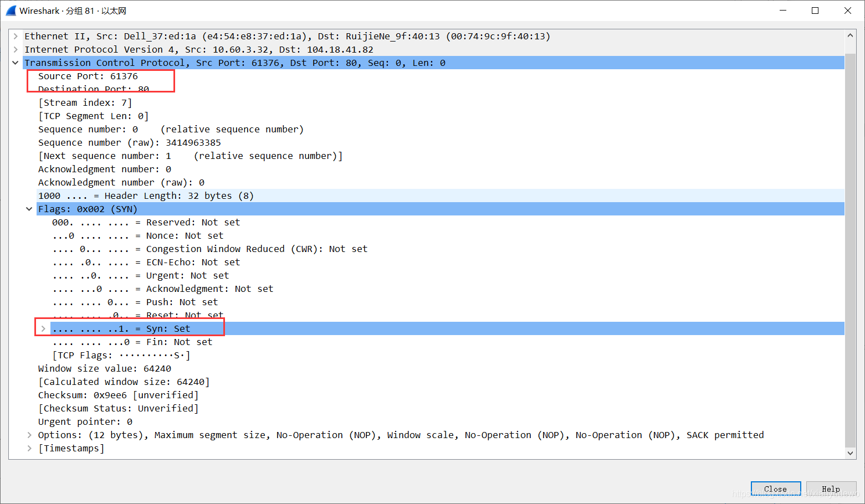
Task: Maximize the Wireshark packet window
Action: tap(815, 11)
